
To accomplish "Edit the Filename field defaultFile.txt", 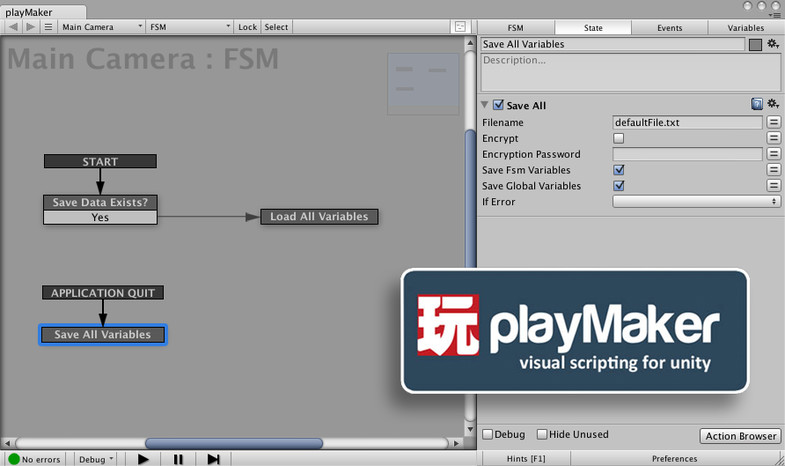I will pos(687,122).
